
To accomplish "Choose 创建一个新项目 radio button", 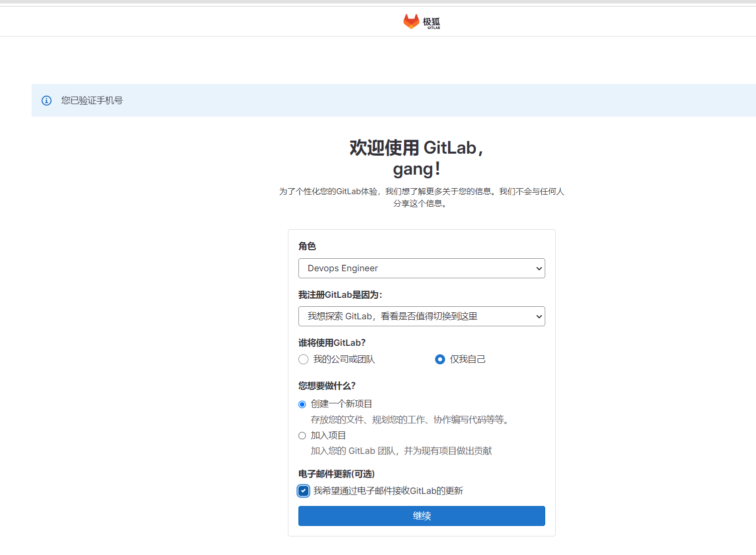I will point(302,404).
